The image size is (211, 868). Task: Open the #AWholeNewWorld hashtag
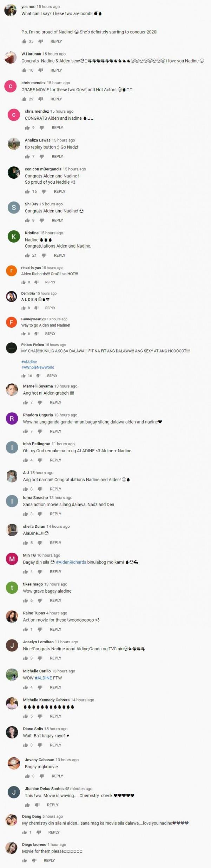click(38, 367)
